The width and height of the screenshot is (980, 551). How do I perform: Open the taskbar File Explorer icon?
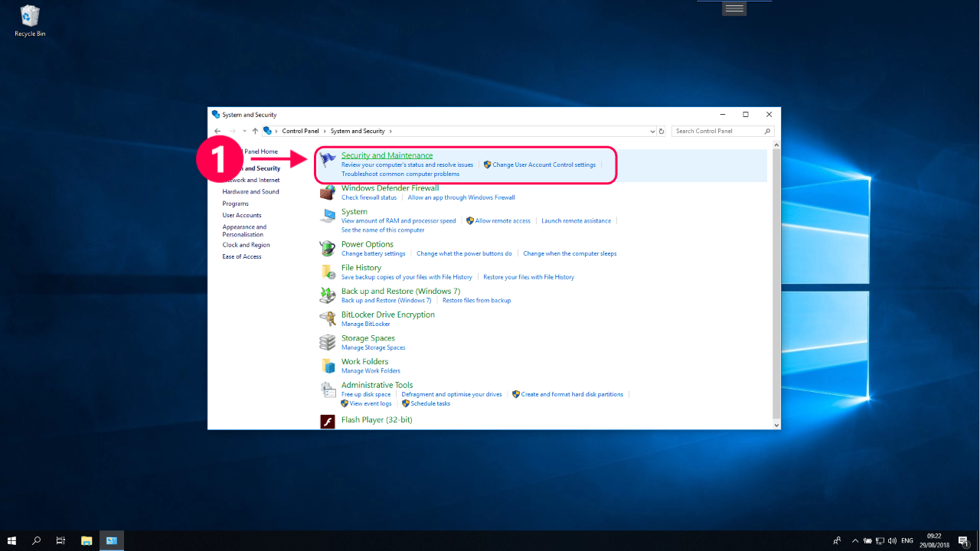point(87,540)
